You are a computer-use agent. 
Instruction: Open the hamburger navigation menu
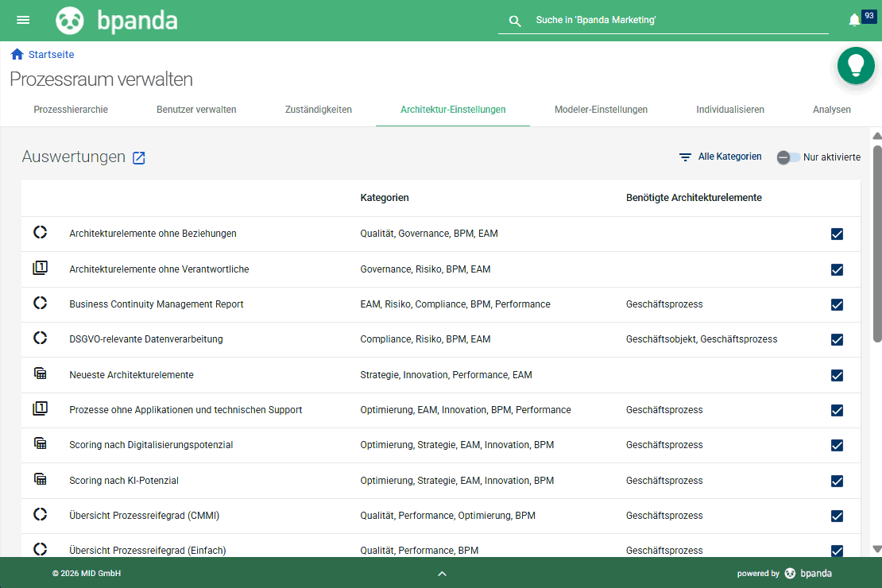pos(22,20)
